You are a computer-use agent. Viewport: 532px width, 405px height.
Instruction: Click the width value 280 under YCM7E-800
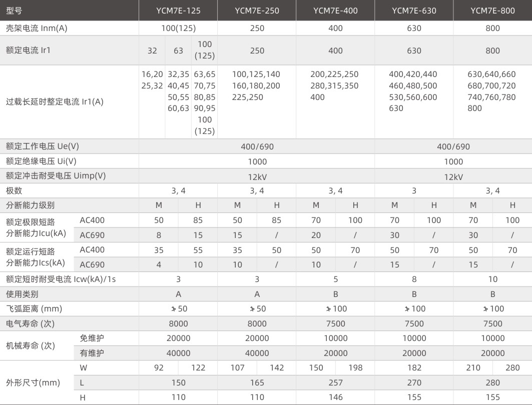(512, 367)
